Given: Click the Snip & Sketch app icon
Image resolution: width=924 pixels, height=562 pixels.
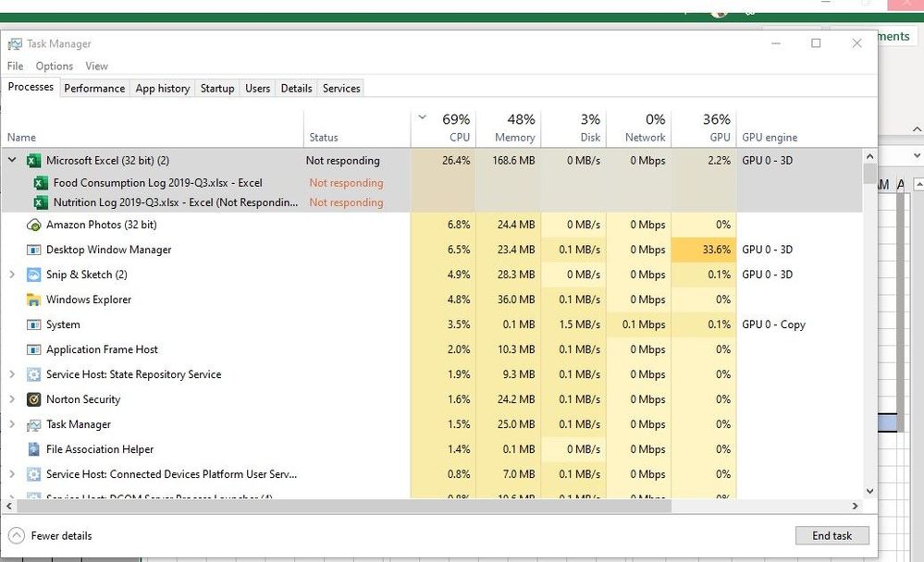Looking at the screenshot, I should (x=32, y=275).
